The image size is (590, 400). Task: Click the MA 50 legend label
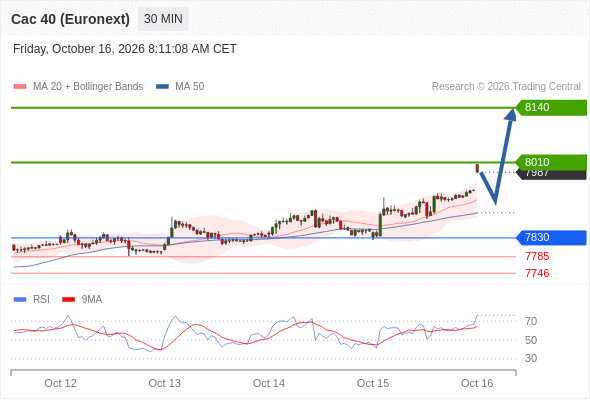pyautogui.click(x=190, y=87)
